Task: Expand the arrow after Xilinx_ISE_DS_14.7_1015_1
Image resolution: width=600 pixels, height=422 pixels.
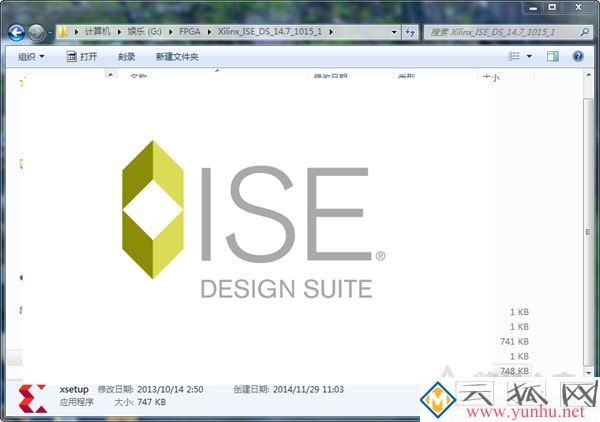Action: pos(331,32)
